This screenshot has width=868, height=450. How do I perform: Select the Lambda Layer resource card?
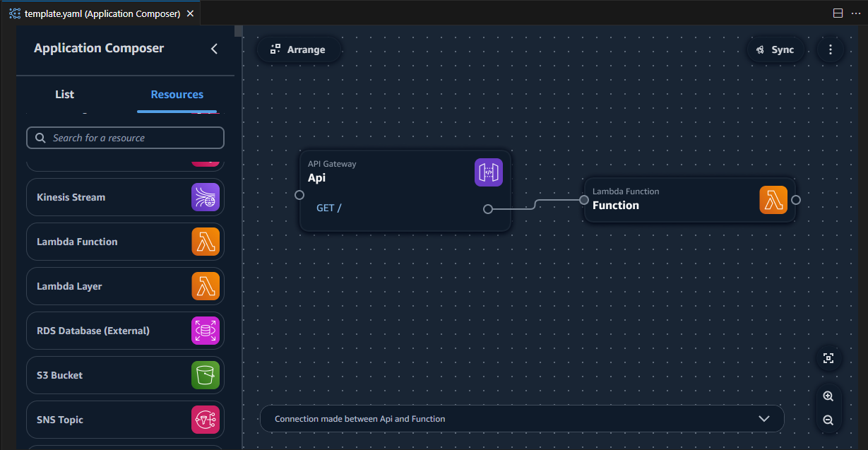tap(125, 286)
